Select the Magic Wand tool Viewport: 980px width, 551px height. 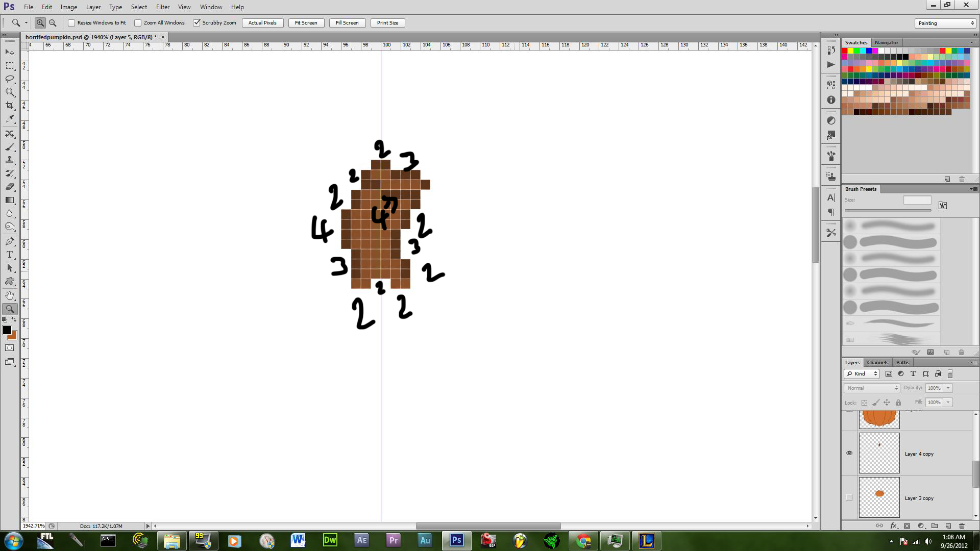point(10,92)
